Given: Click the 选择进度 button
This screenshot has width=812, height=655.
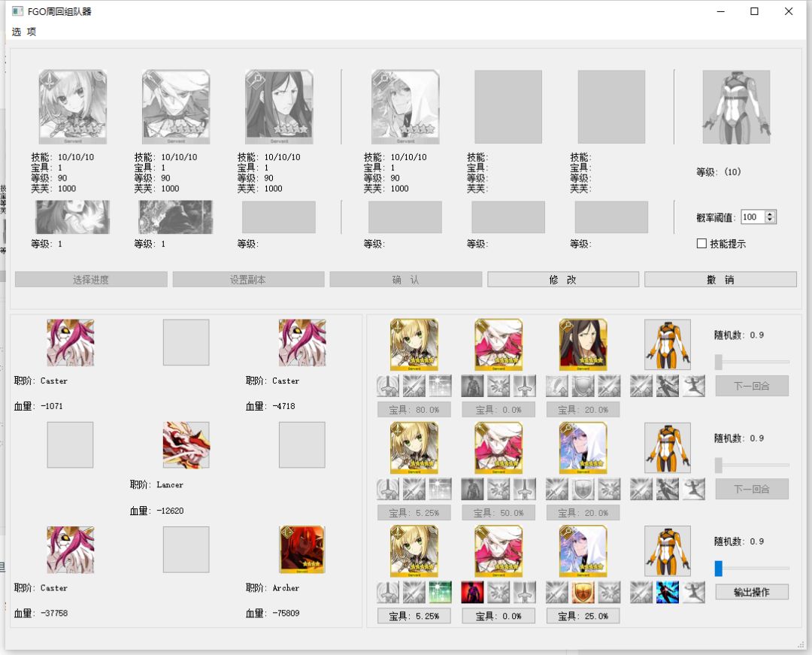Looking at the screenshot, I should click(x=91, y=280).
